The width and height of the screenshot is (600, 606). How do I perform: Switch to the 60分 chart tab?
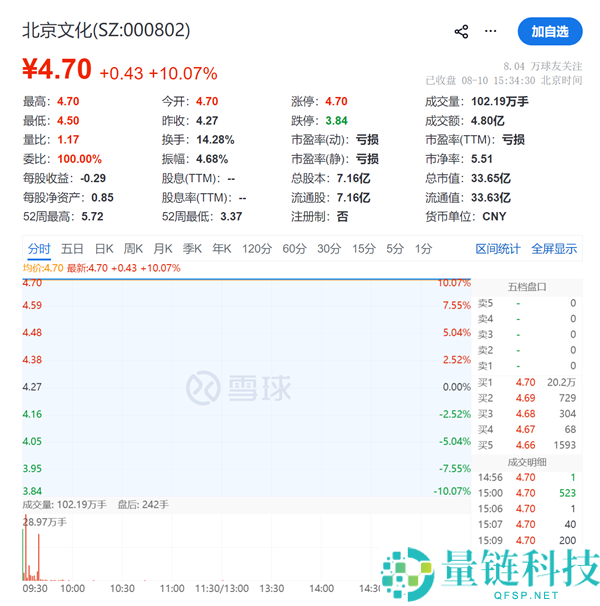pyautogui.click(x=294, y=249)
